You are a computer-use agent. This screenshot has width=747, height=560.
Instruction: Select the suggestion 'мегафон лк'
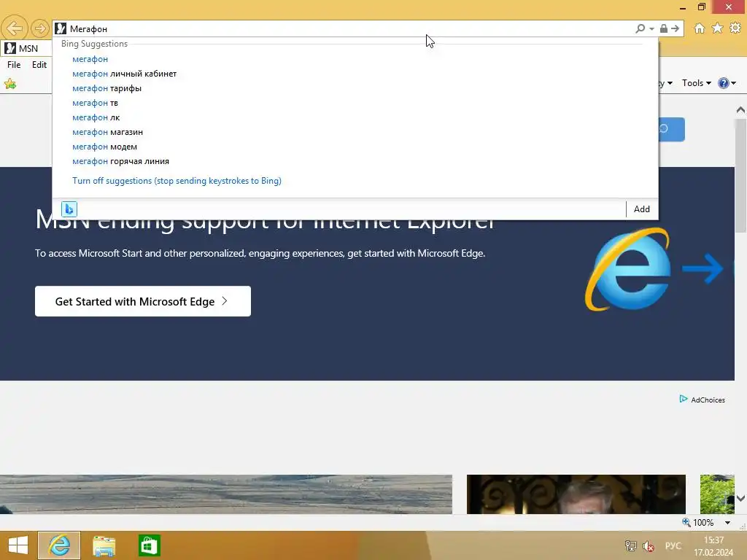(x=96, y=117)
